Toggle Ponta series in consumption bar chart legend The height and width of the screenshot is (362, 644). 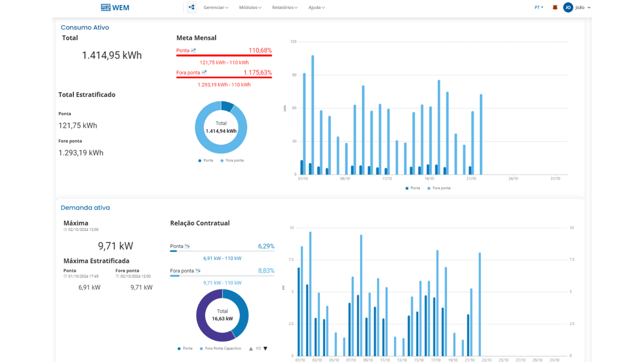[x=413, y=188]
